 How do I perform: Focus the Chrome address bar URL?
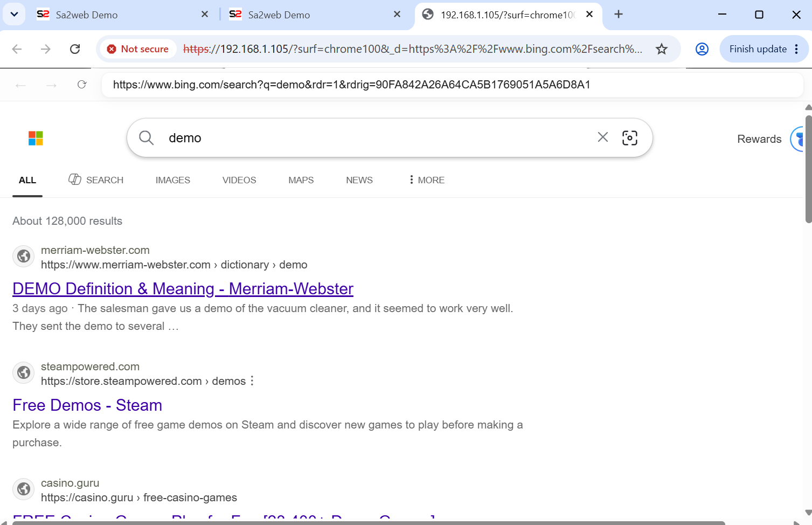pos(412,49)
